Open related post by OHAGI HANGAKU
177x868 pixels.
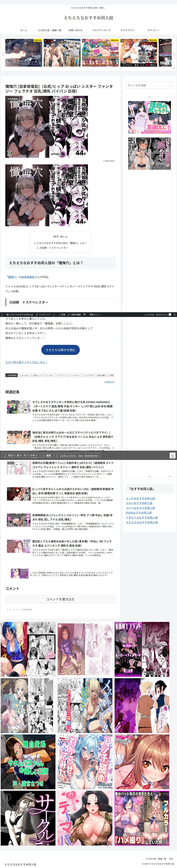pos(61,411)
